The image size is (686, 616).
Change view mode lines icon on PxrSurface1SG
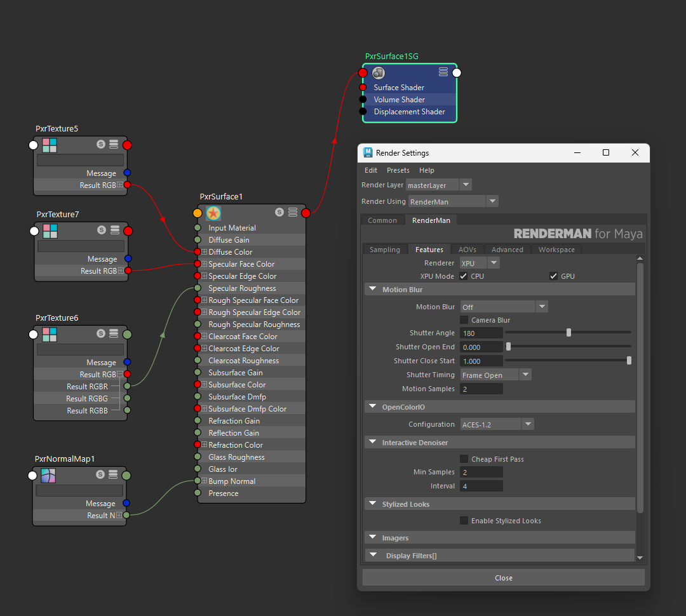[x=443, y=72]
